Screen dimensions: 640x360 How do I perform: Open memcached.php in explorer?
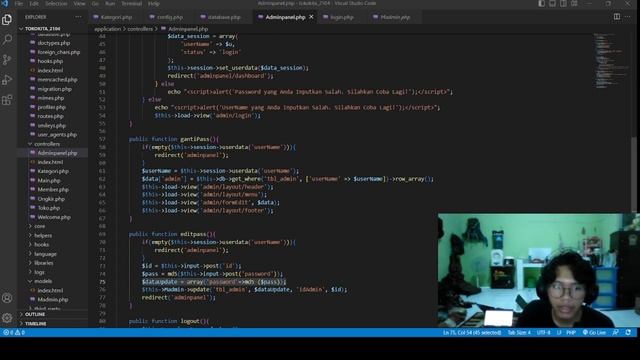(57, 80)
